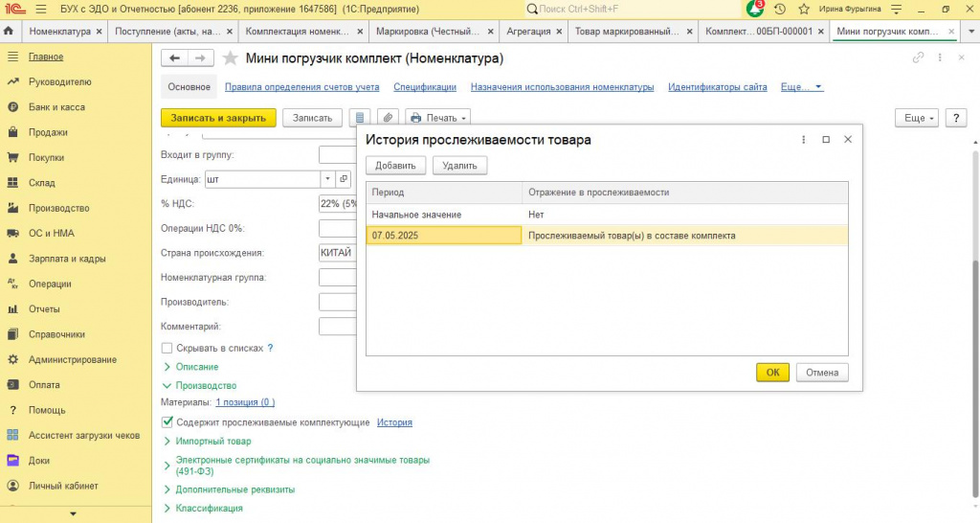
Task: Open the История link
Action: pos(394,422)
